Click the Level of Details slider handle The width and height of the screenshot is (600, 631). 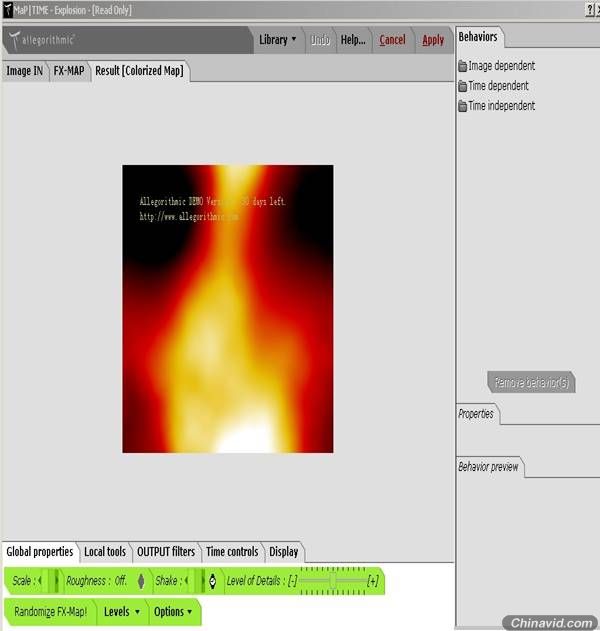(333, 580)
